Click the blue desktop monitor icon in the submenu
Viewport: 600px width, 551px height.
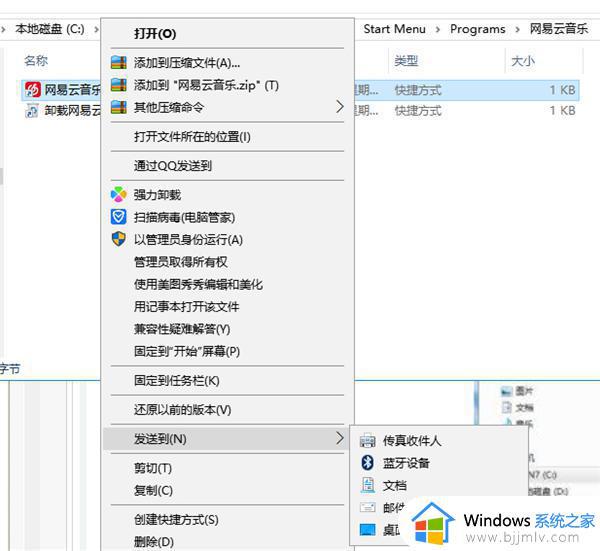click(368, 530)
